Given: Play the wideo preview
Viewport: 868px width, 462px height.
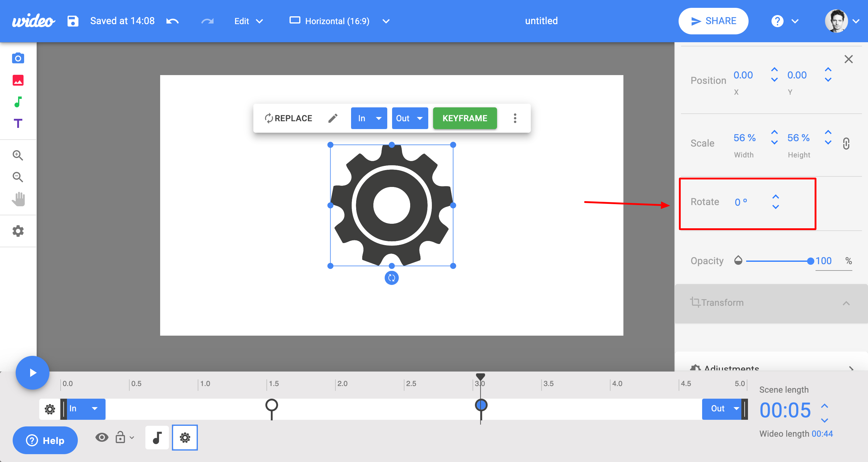Looking at the screenshot, I should [x=32, y=373].
